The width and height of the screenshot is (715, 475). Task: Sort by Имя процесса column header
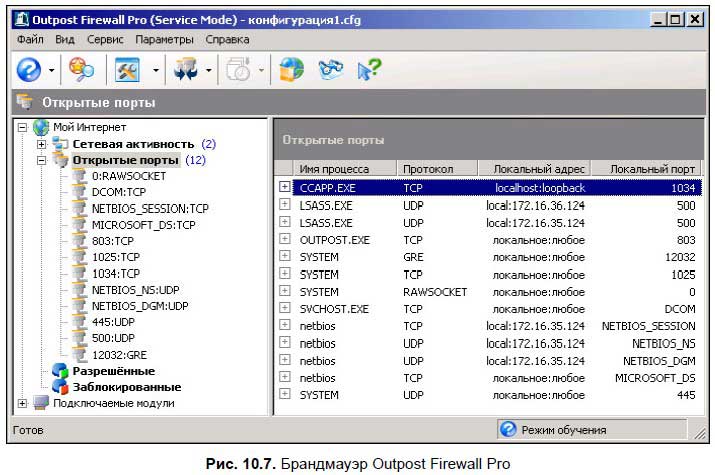[335, 169]
